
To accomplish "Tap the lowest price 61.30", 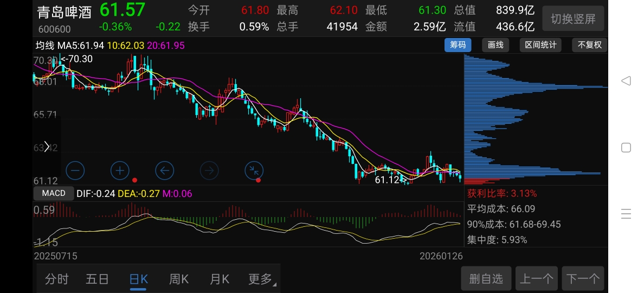I will [433, 10].
